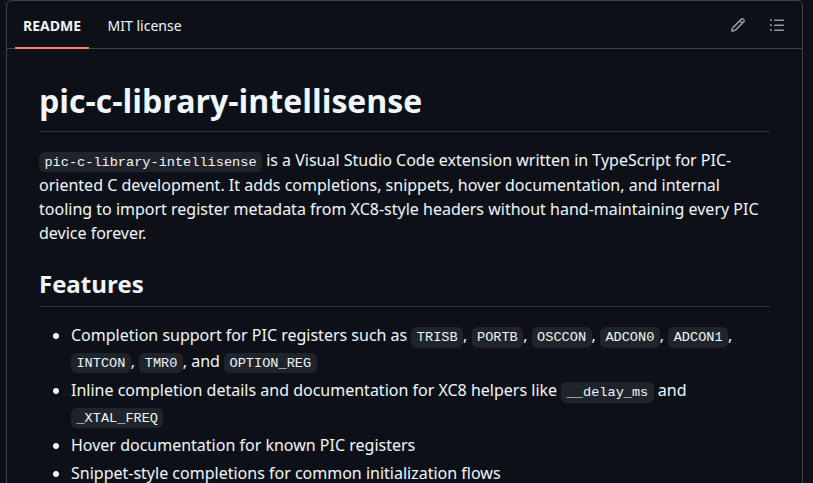Open the outline table of contents icon
The height and width of the screenshot is (483, 813).
pos(777,25)
